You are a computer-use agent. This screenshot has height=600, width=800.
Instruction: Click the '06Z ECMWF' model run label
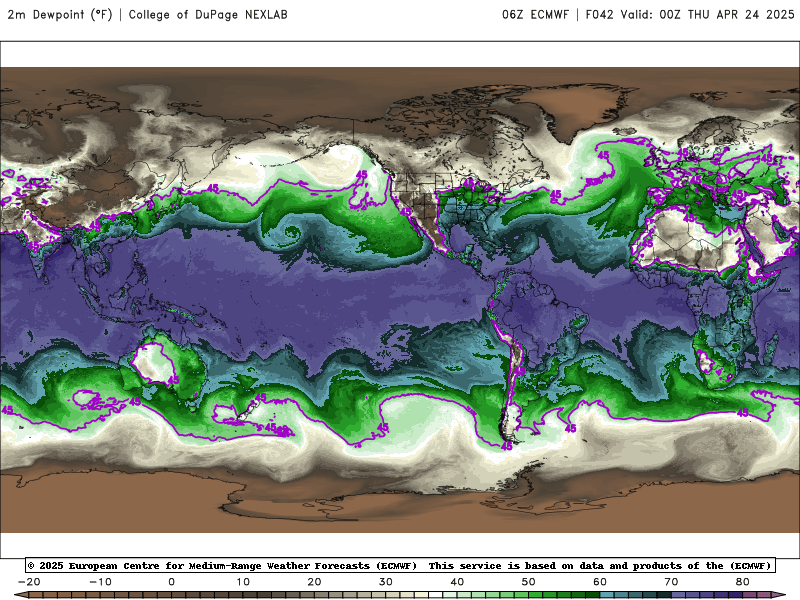click(535, 15)
